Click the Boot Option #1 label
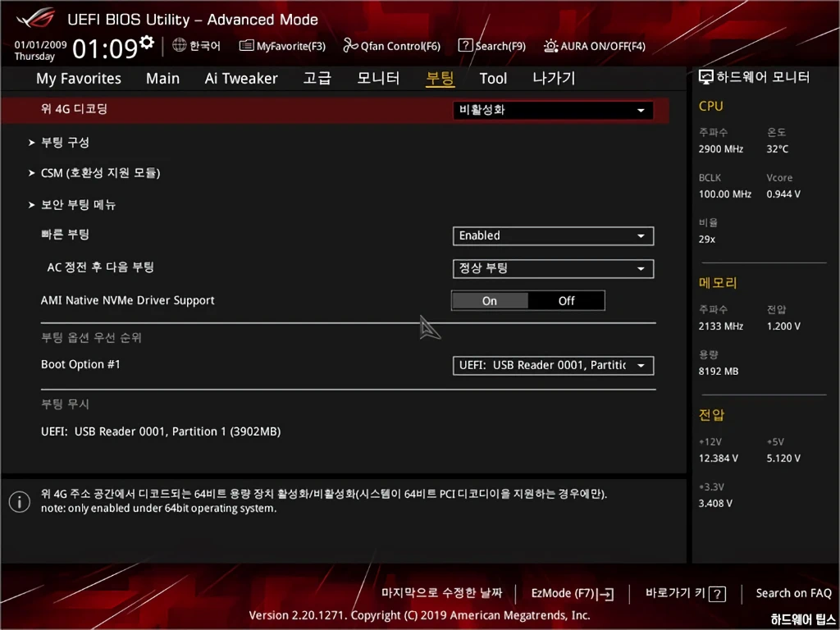The height and width of the screenshot is (630, 840). [81, 364]
